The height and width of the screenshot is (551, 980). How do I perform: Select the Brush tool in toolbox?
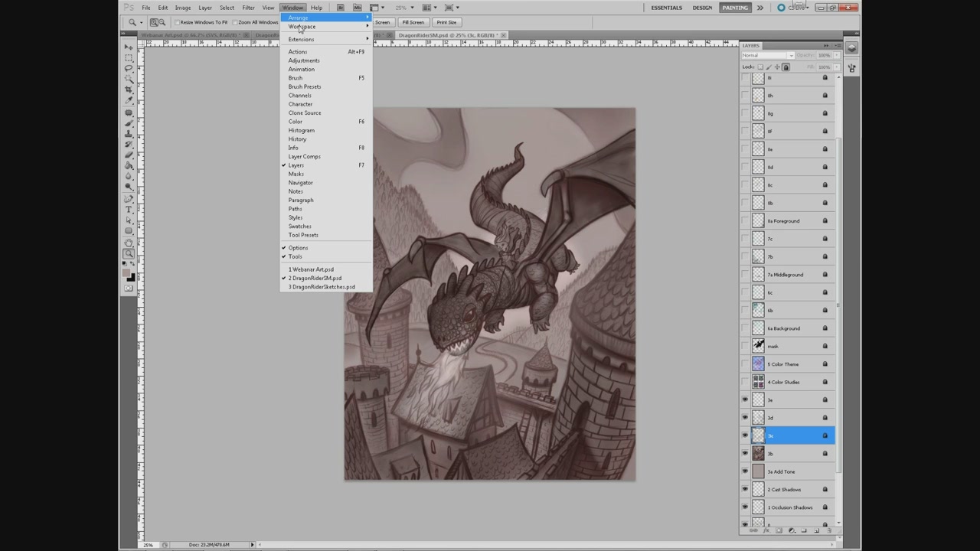129,123
